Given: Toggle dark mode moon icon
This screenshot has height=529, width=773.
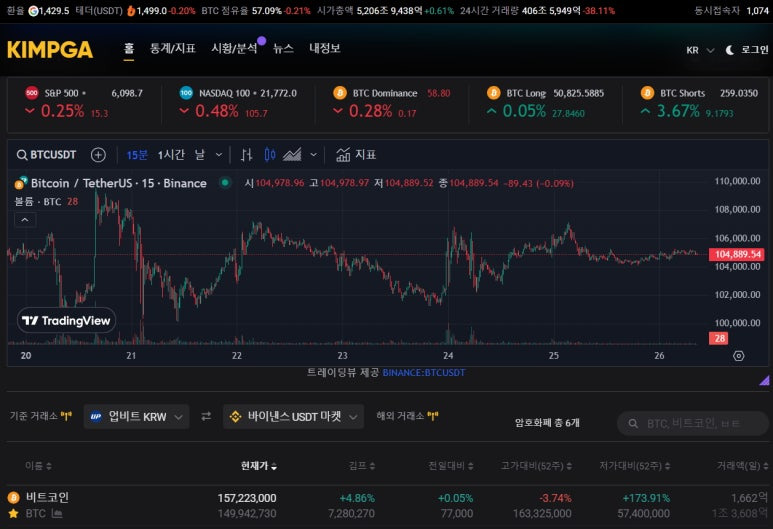Looking at the screenshot, I should (730, 50).
